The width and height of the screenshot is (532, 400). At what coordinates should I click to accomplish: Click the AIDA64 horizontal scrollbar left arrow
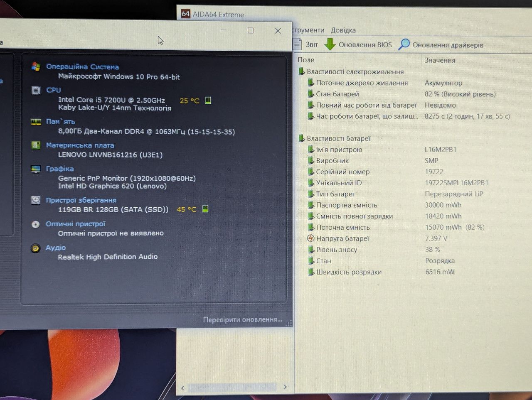[183, 388]
